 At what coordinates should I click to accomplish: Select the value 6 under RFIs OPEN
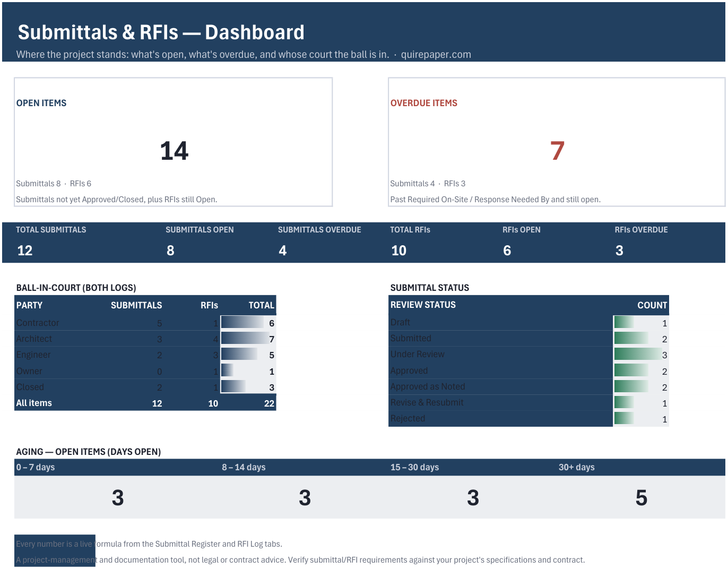click(507, 251)
